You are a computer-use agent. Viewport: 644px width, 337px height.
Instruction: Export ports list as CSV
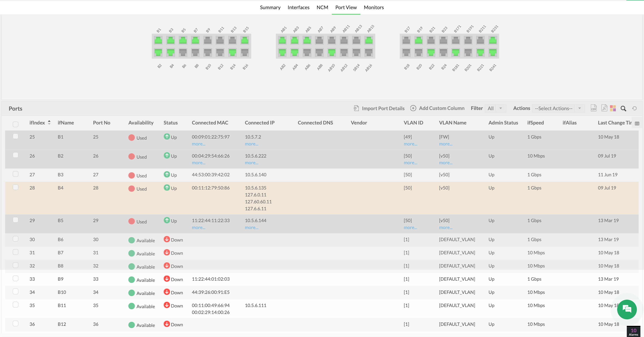(x=593, y=108)
